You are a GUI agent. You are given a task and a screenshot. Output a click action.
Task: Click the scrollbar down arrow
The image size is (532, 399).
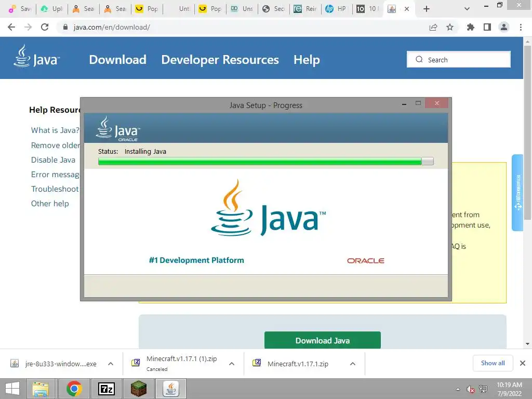[x=527, y=344]
